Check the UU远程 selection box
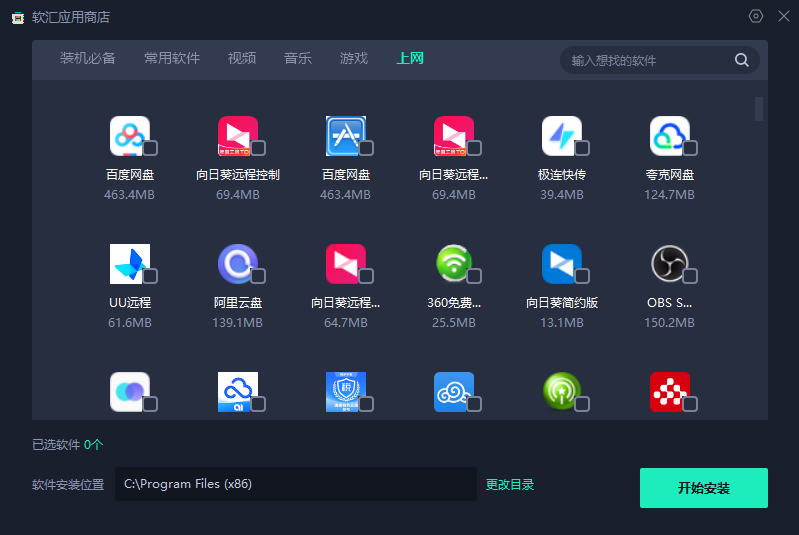 150,276
